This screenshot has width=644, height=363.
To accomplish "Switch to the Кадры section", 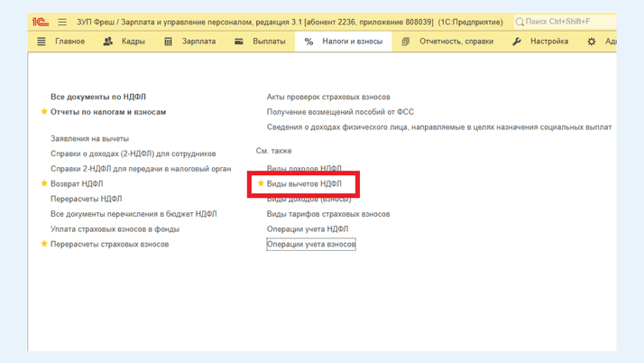I will [133, 42].
